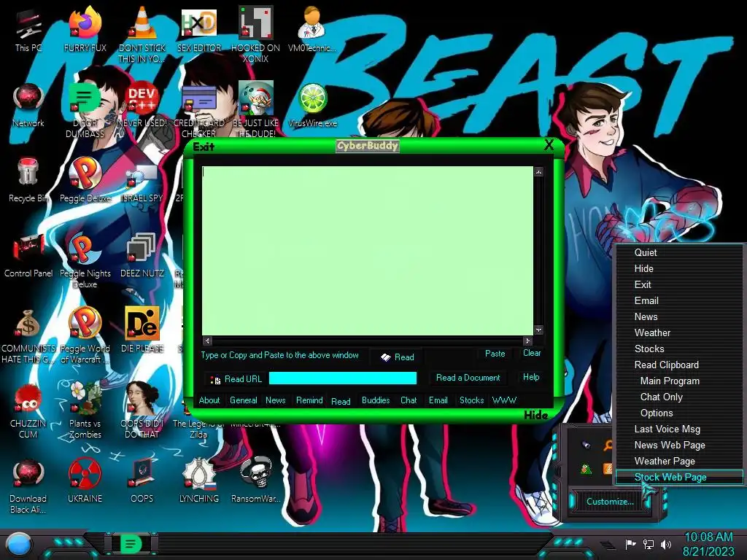Click Paste in CyberBuddy
Screen dimensions: 747x560
[495, 354]
